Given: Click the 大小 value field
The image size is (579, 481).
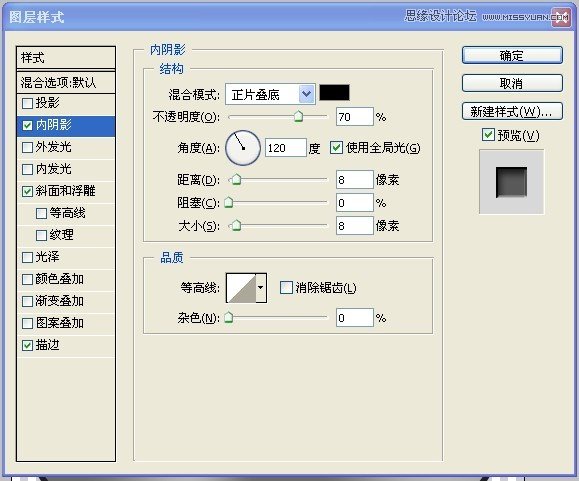Looking at the screenshot, I should [x=355, y=226].
